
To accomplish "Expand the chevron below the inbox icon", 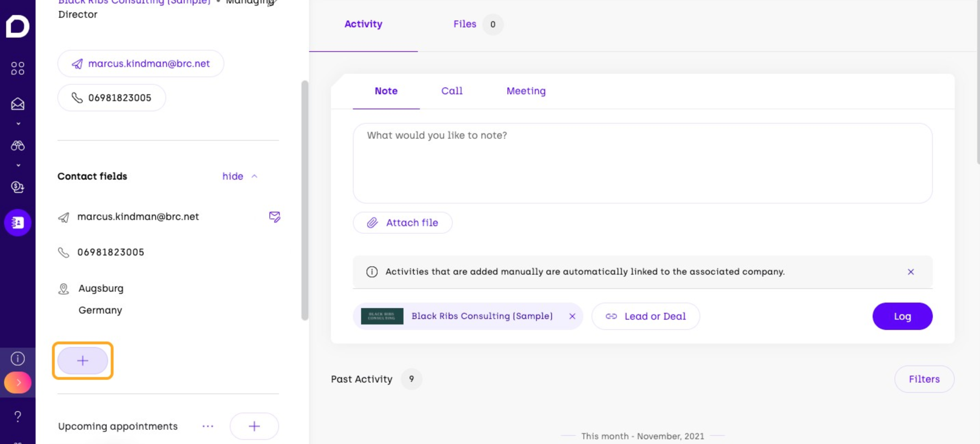I will [18, 124].
